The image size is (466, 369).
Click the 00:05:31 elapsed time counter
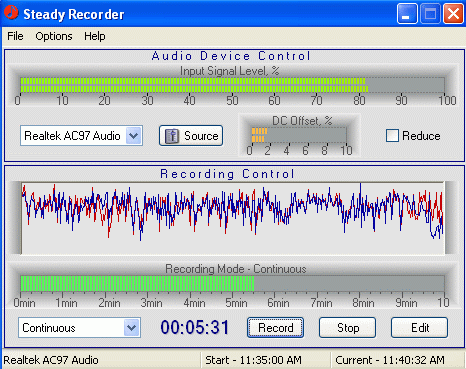[195, 327]
